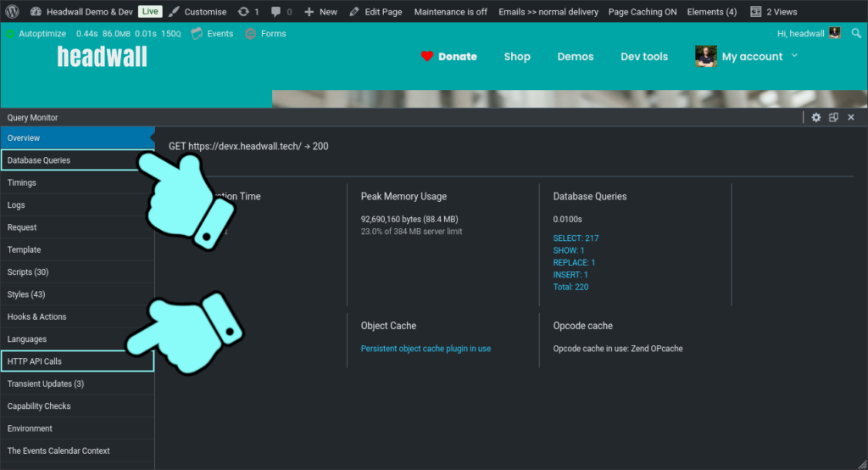Select the Request panel

77,227
